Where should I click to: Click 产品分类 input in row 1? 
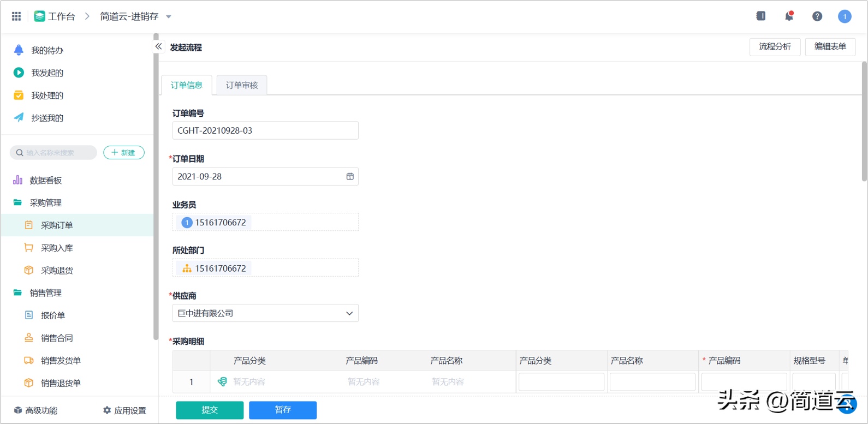pyautogui.click(x=561, y=382)
